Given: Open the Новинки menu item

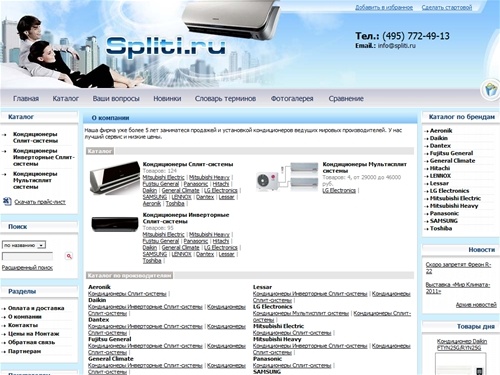Looking at the screenshot, I should click(167, 99).
